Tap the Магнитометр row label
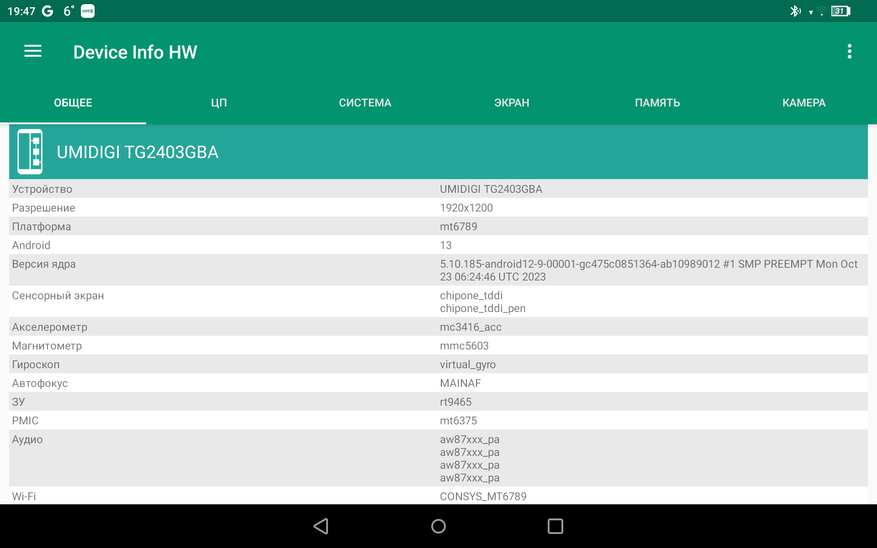 click(x=46, y=346)
